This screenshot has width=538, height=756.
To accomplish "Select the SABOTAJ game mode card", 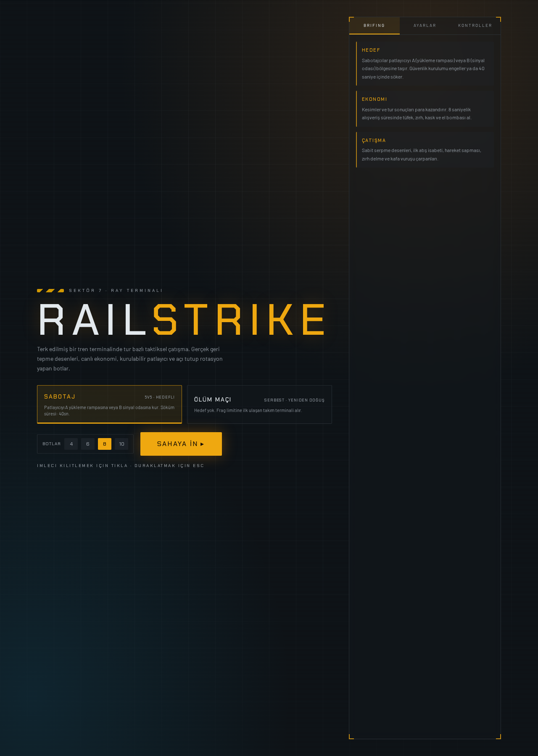I will point(109,404).
